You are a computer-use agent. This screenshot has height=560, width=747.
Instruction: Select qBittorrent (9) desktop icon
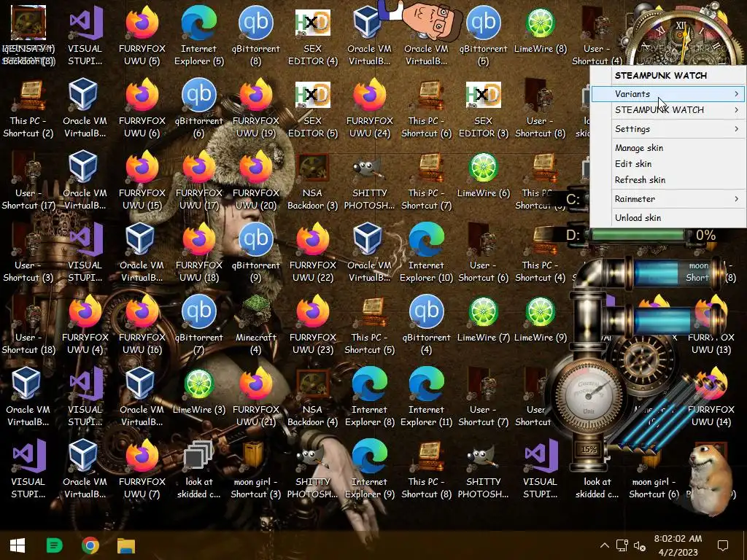pyautogui.click(x=256, y=253)
